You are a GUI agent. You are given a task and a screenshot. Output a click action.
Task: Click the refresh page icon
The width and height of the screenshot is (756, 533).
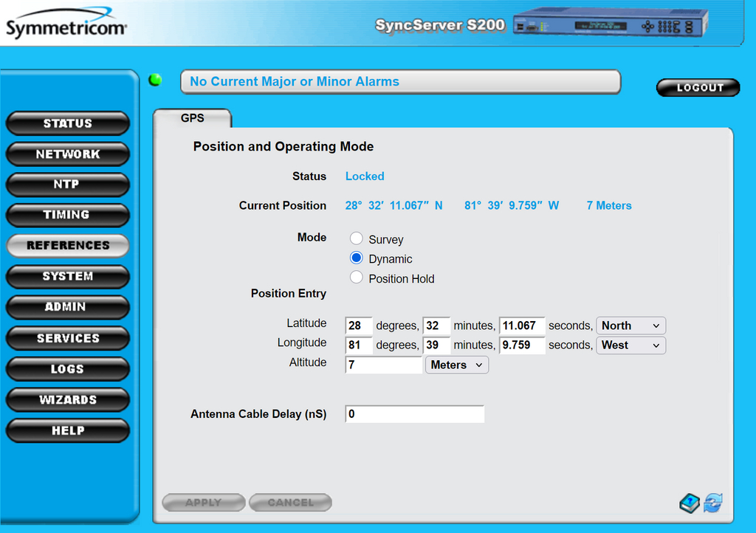tap(713, 503)
